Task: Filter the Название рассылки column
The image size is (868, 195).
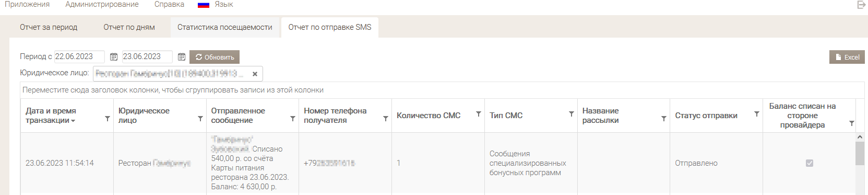Action: tap(664, 119)
